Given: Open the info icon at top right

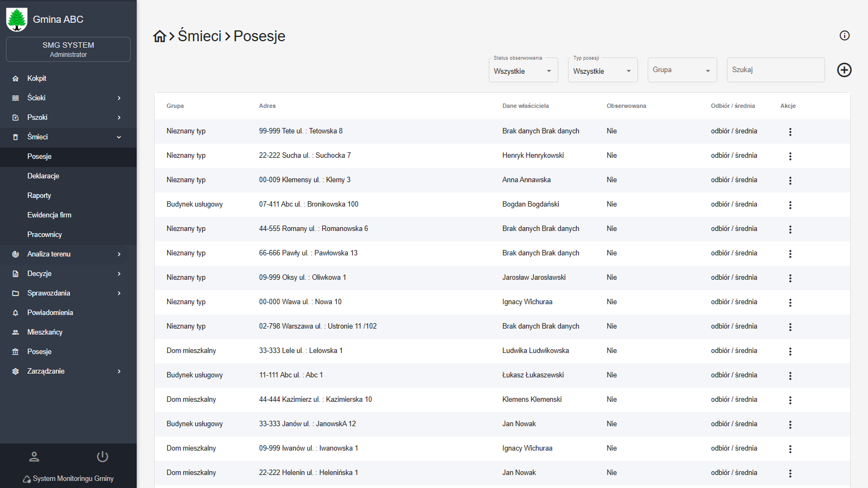Looking at the screenshot, I should (x=844, y=36).
